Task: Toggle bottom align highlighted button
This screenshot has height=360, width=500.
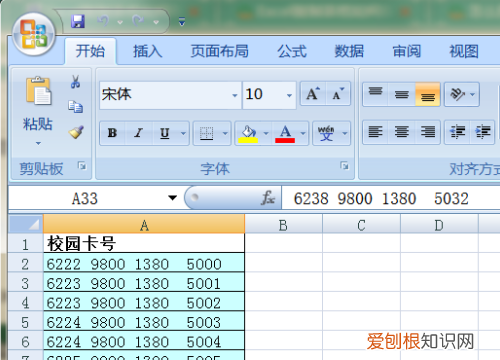Action: pos(428,94)
